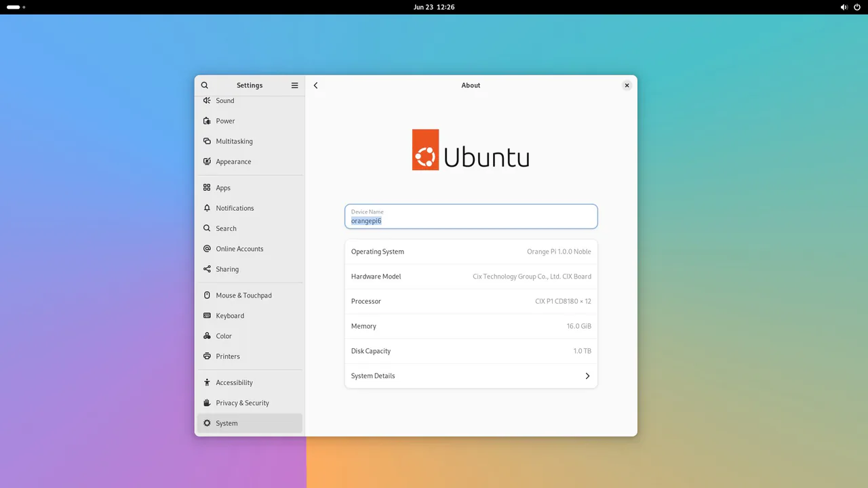
Task: Select Notifications in the sidebar
Action: 250,208
